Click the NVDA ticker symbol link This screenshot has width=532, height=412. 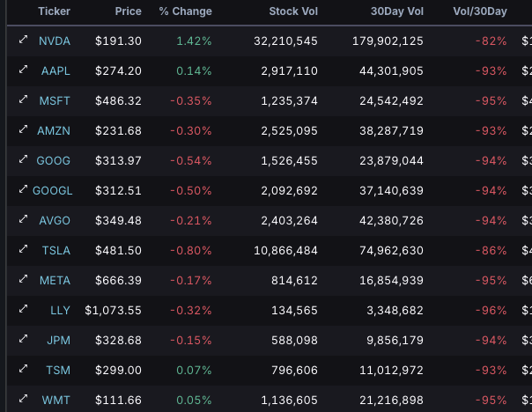click(55, 40)
